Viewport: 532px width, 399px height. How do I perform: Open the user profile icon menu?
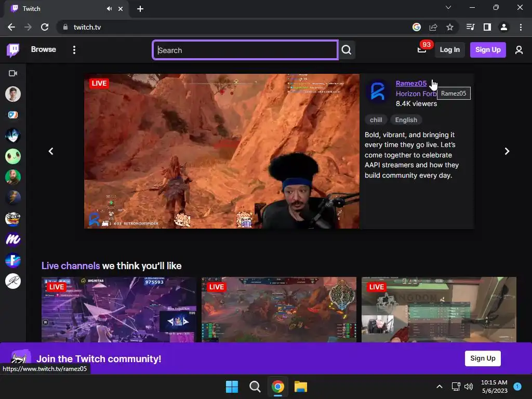coord(519,50)
